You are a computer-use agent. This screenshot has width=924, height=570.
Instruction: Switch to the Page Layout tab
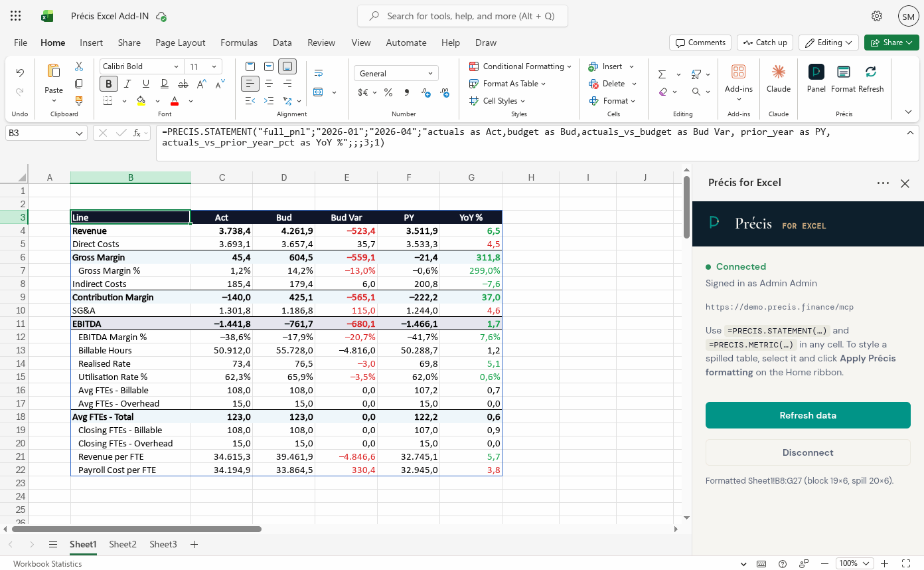pyautogui.click(x=181, y=43)
